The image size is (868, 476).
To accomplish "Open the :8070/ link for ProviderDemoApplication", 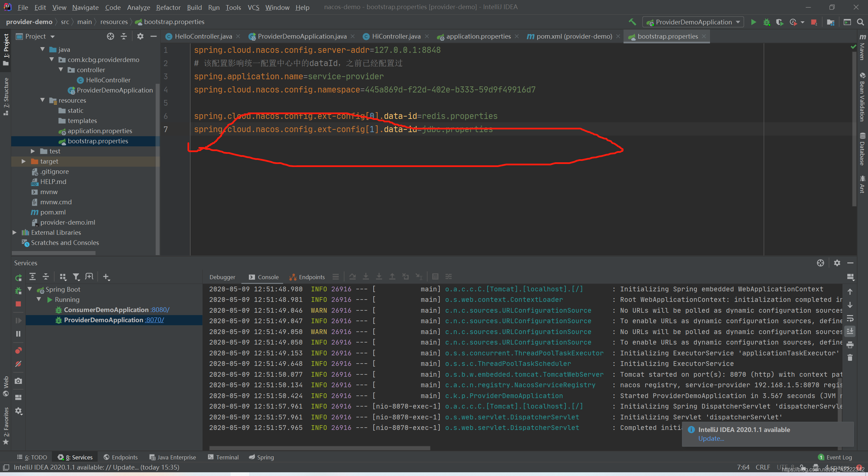I will pyautogui.click(x=155, y=320).
